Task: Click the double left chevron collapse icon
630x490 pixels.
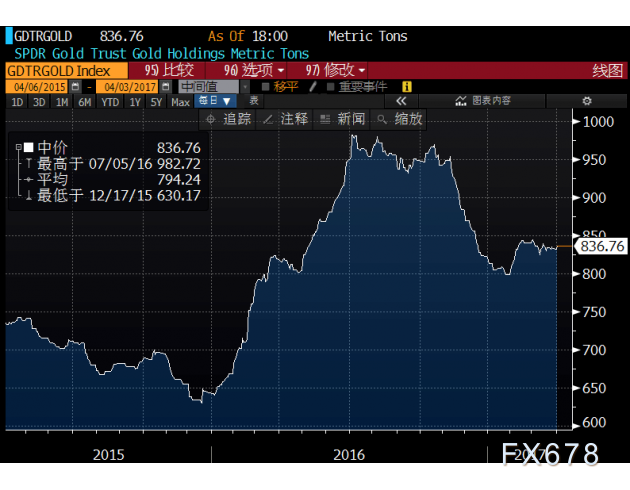Action: point(401,101)
